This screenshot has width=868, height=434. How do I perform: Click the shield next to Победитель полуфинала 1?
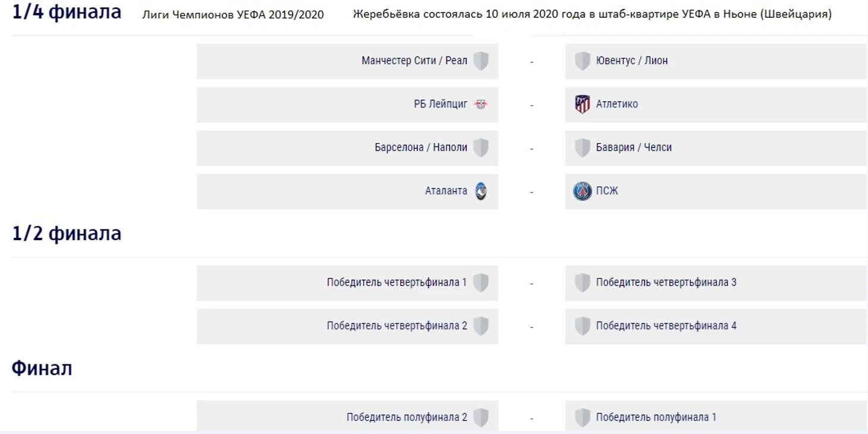point(583,417)
